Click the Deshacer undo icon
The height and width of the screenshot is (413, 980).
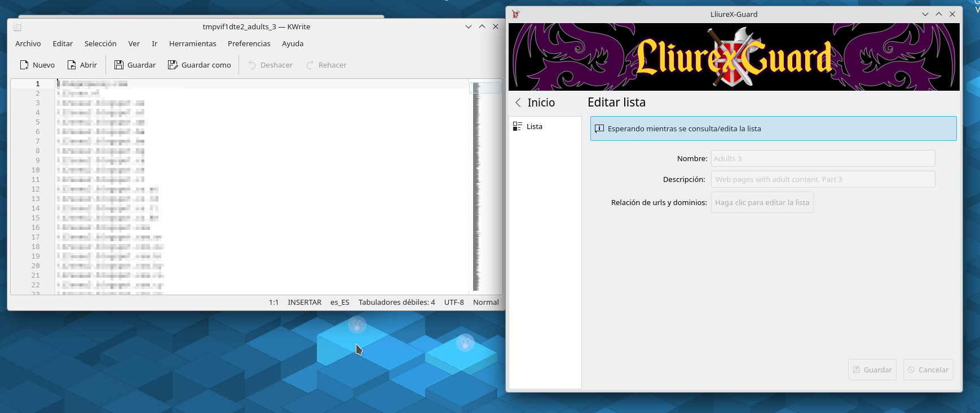pyautogui.click(x=252, y=65)
